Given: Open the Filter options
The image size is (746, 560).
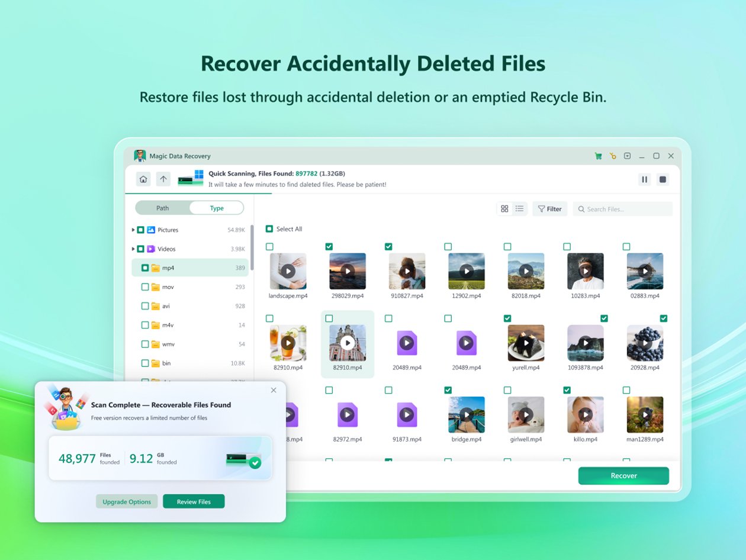Looking at the screenshot, I should (550, 209).
